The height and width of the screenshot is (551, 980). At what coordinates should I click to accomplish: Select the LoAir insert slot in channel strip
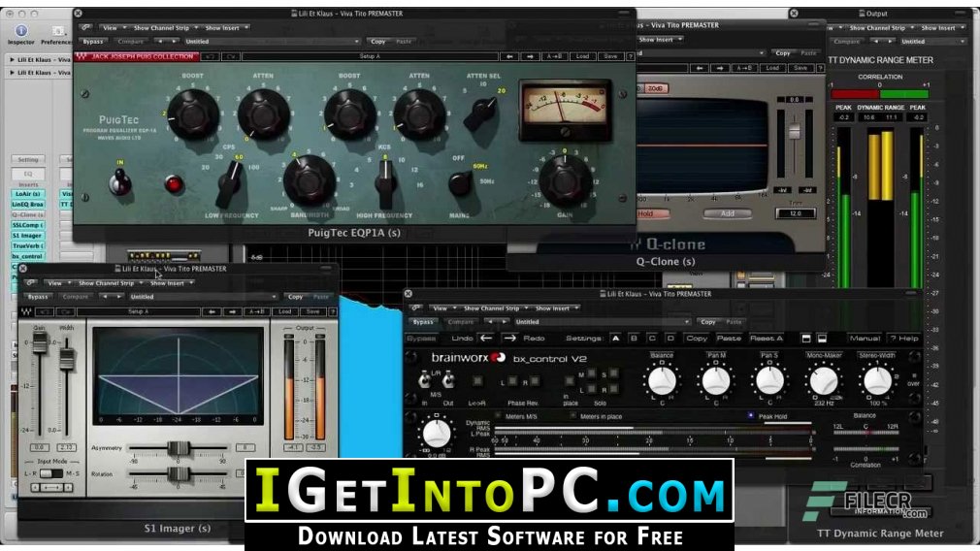click(x=28, y=194)
